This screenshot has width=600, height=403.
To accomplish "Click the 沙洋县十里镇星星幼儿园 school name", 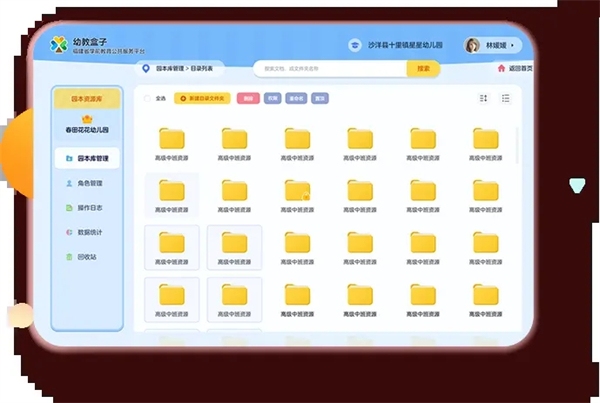I will [405, 45].
